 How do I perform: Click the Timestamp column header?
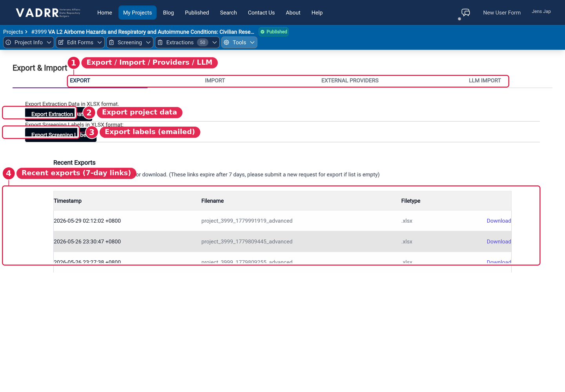click(x=67, y=201)
